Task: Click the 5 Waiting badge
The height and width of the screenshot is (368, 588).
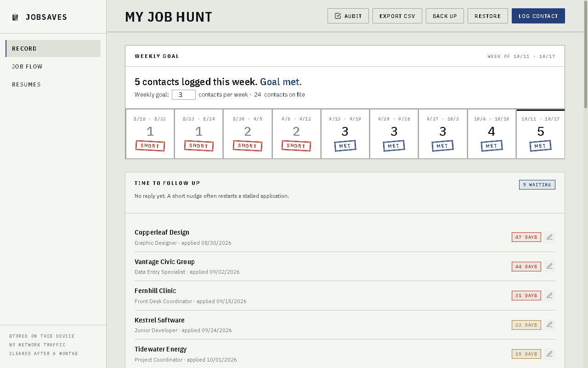Action: 537,185
